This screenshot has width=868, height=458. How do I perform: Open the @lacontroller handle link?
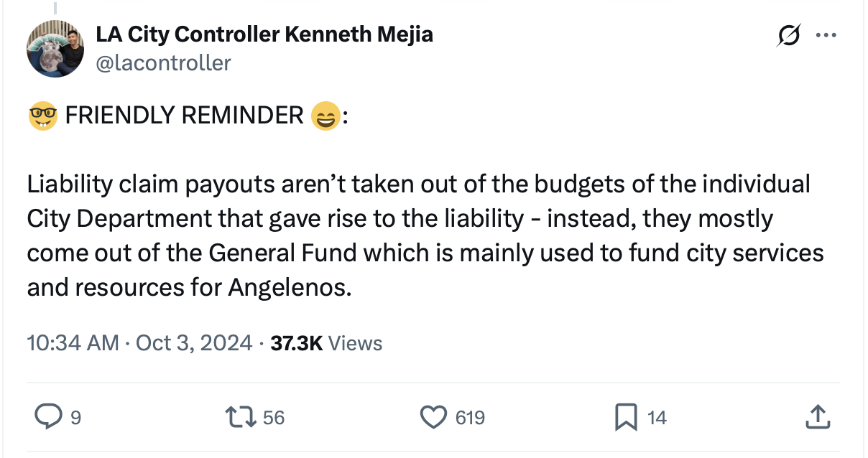pyautogui.click(x=163, y=63)
